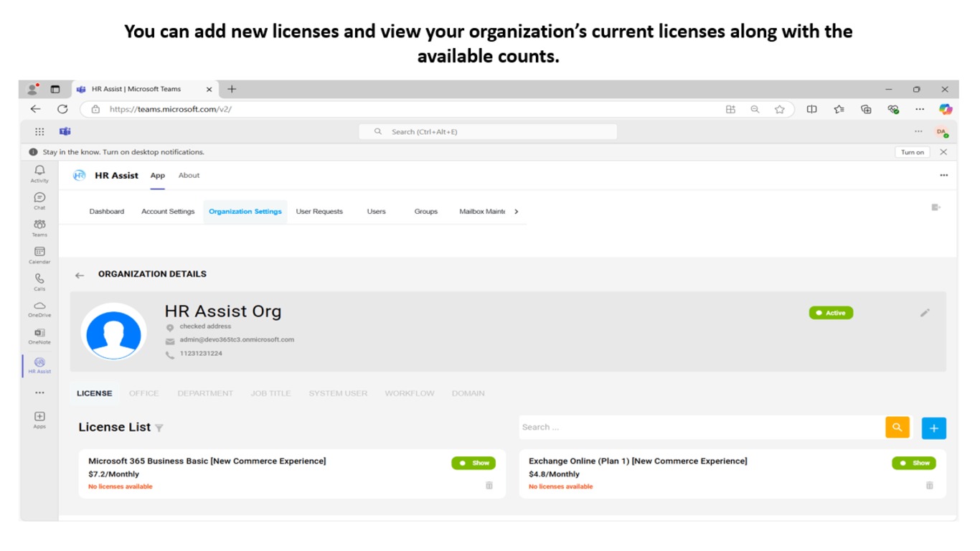The image size is (980, 551).
Task: Click the blue add license plus button
Action: [933, 428]
